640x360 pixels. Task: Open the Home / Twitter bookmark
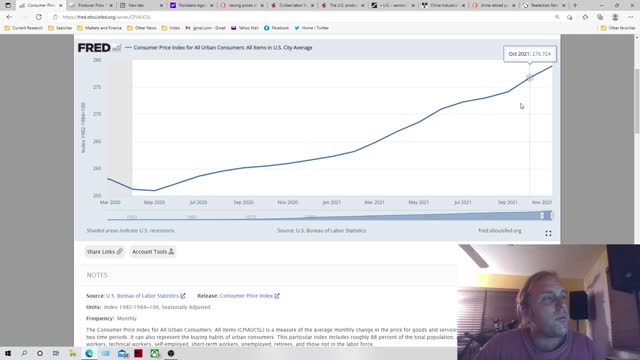pos(311,28)
